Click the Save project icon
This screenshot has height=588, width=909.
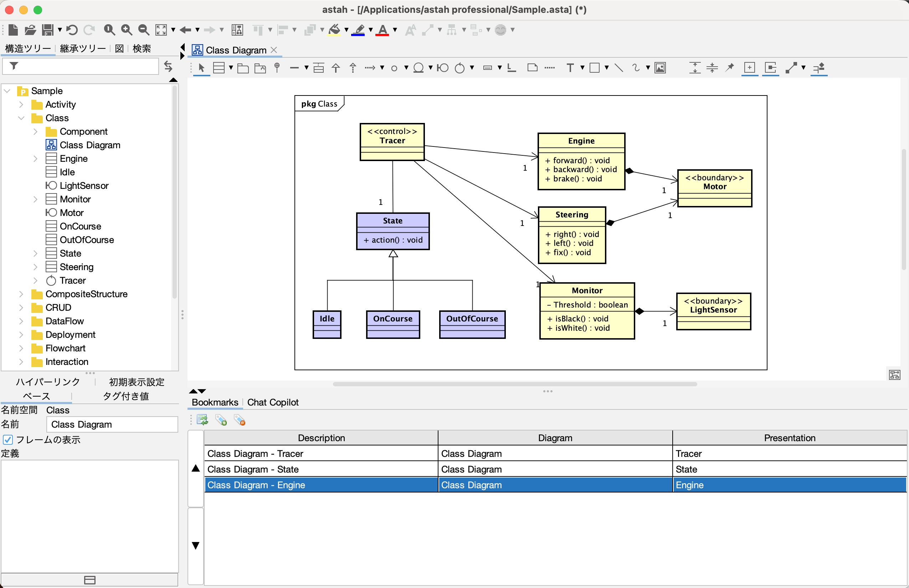[x=47, y=30]
